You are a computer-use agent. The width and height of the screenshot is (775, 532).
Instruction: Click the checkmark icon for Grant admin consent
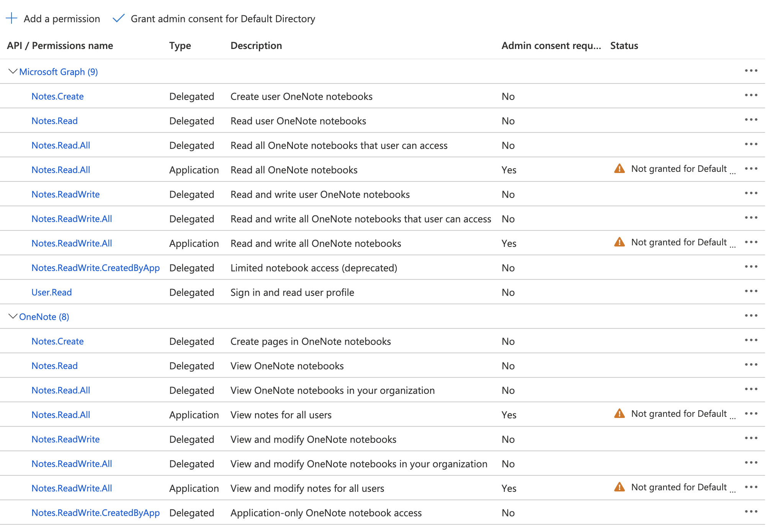click(x=119, y=18)
